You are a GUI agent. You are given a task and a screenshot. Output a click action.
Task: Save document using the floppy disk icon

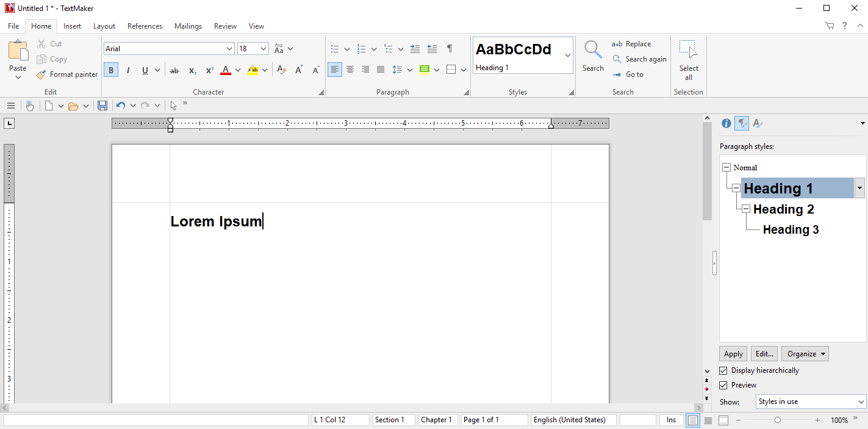(x=102, y=106)
